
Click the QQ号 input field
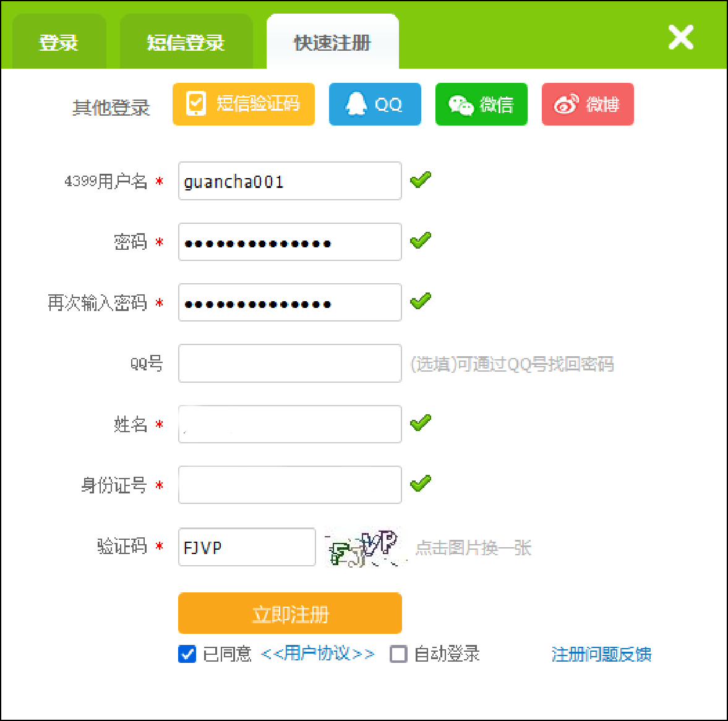(x=289, y=363)
